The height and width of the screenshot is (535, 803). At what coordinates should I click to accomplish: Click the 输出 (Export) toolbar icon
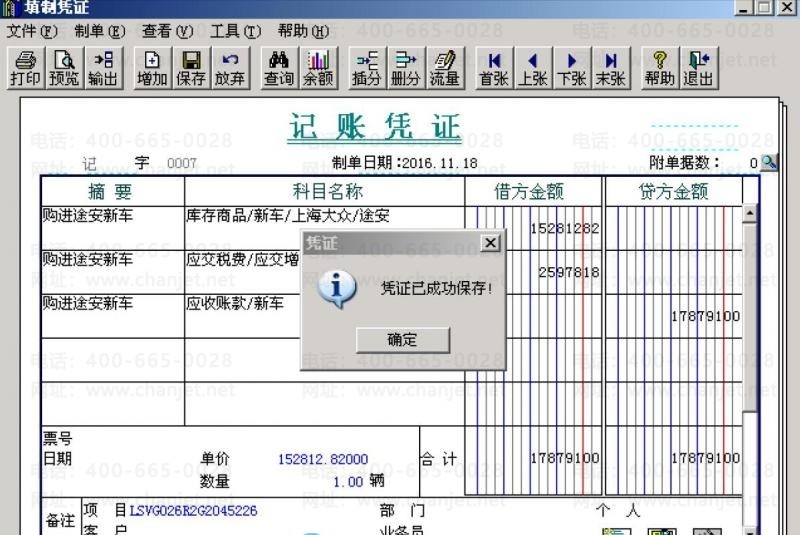point(103,68)
